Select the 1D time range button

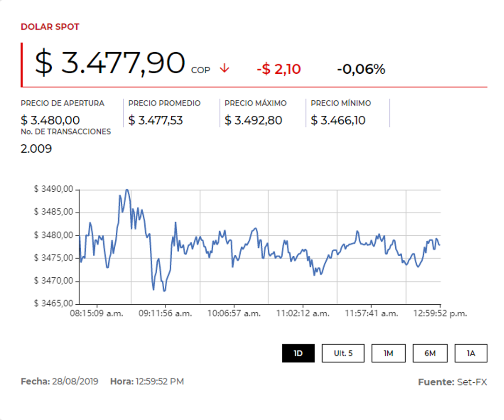[298, 353]
